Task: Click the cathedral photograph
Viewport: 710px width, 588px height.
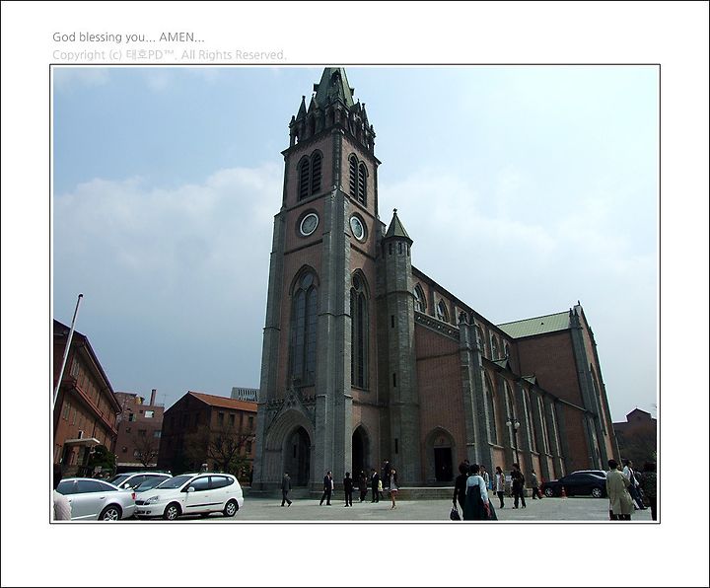Action: [x=355, y=294]
